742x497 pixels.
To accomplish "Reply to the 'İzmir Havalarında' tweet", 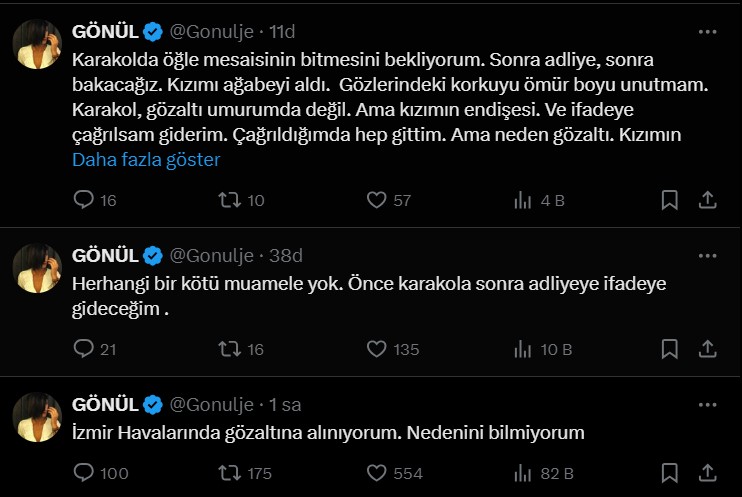I will point(84,472).
